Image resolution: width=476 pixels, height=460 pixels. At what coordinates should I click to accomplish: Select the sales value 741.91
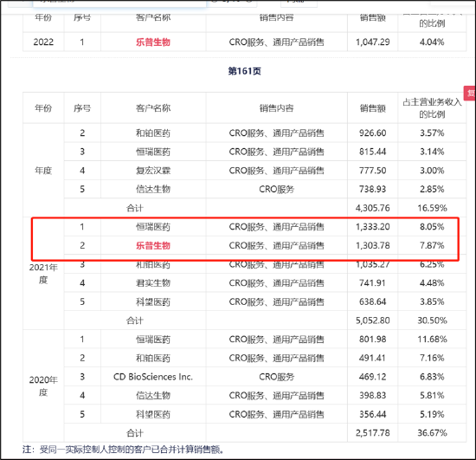pos(373,283)
